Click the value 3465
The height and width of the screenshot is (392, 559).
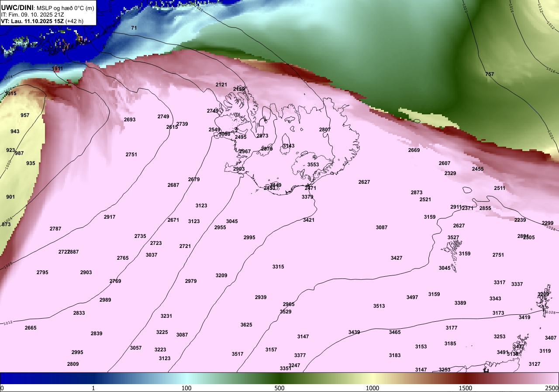tap(395, 332)
